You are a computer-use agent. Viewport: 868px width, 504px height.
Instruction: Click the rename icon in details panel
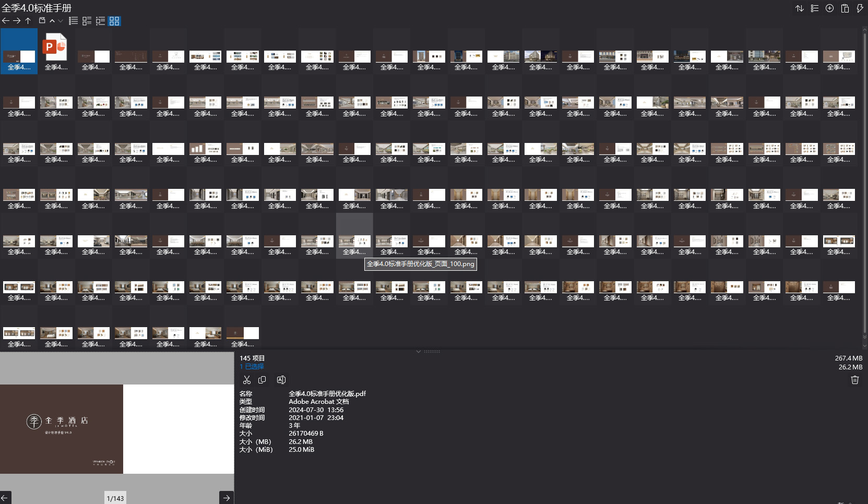click(x=281, y=380)
